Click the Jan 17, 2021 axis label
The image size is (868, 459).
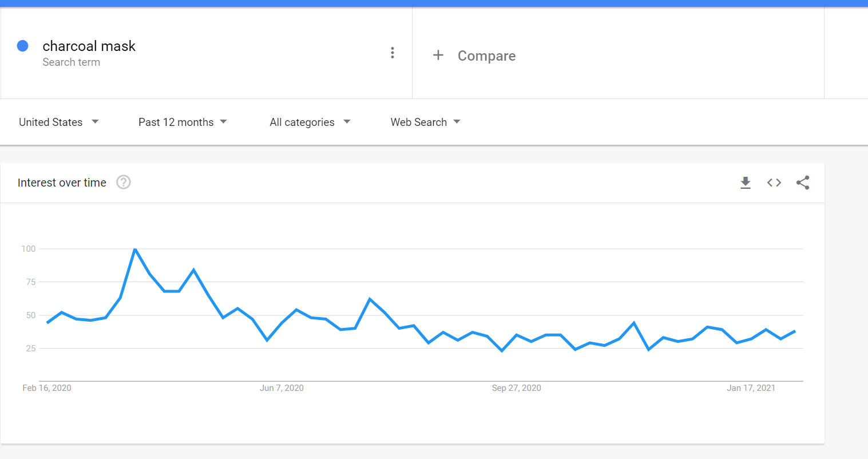point(751,388)
